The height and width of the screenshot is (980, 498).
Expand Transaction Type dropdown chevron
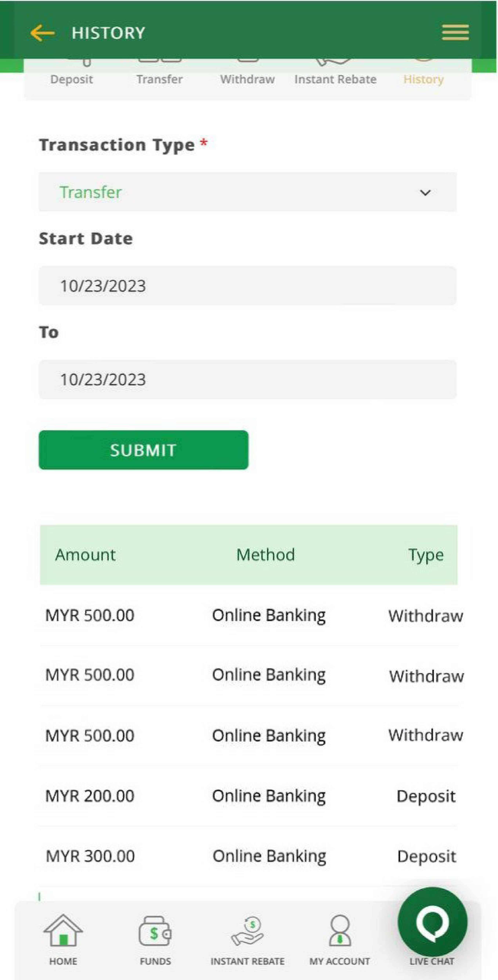(425, 193)
